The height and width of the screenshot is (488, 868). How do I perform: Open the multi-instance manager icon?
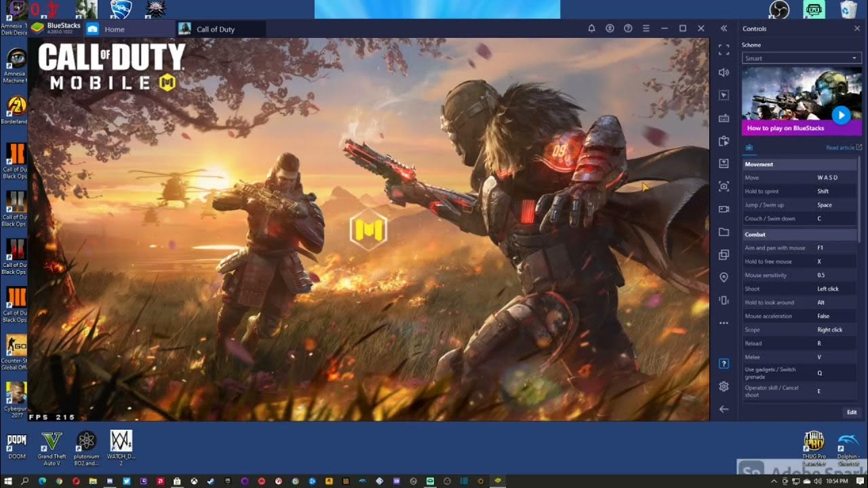[724, 255]
